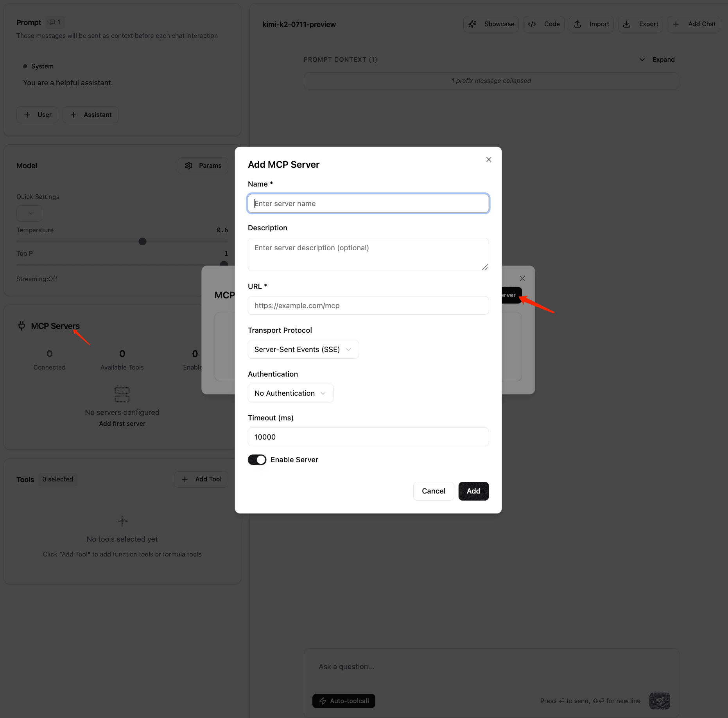Click the Showcase sparkle icon
The width and height of the screenshot is (728, 718).
click(472, 24)
